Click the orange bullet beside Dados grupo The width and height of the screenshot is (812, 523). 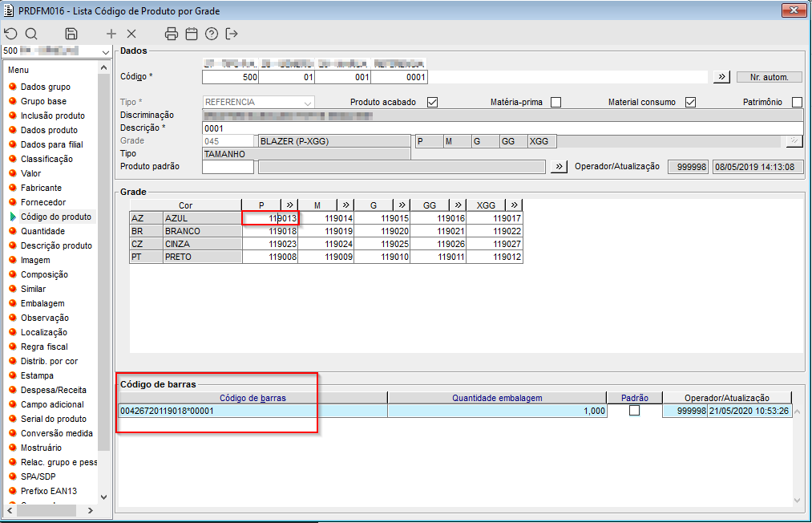[x=13, y=87]
